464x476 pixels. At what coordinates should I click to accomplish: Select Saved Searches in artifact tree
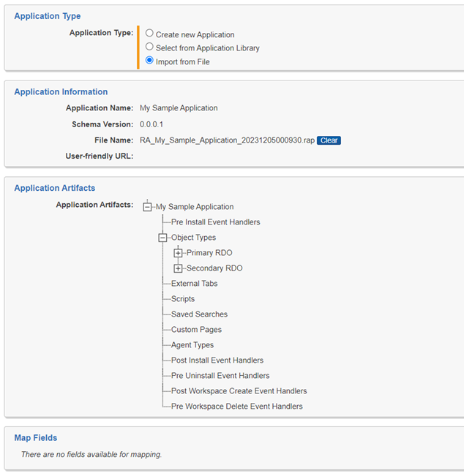tap(199, 314)
